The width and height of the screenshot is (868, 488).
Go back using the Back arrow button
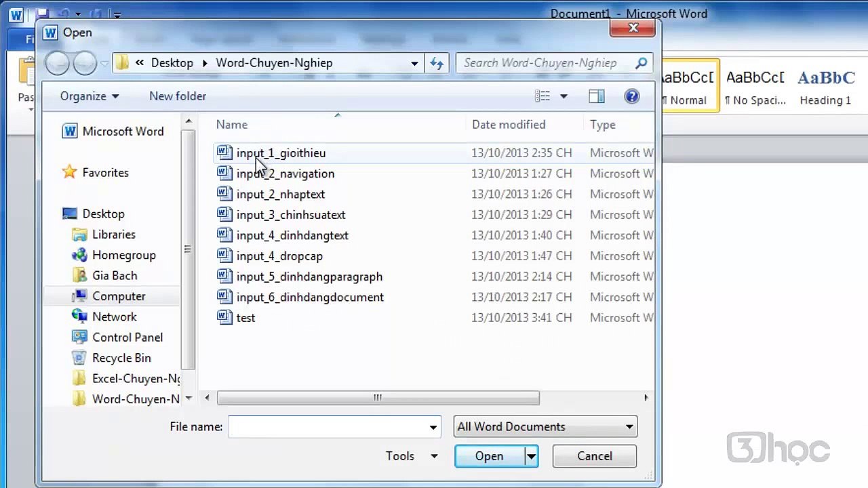[x=57, y=63]
